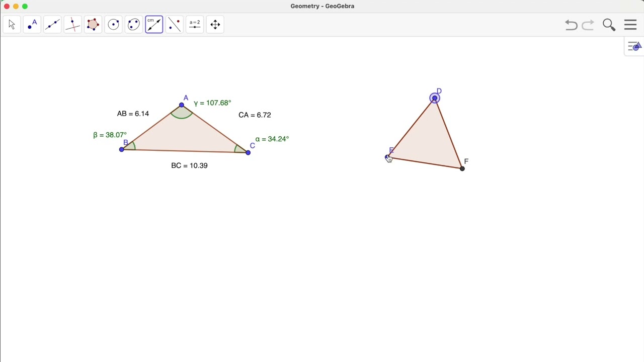Click point A of the left triangle
Viewport: 644px width, 362px height.
click(x=182, y=105)
